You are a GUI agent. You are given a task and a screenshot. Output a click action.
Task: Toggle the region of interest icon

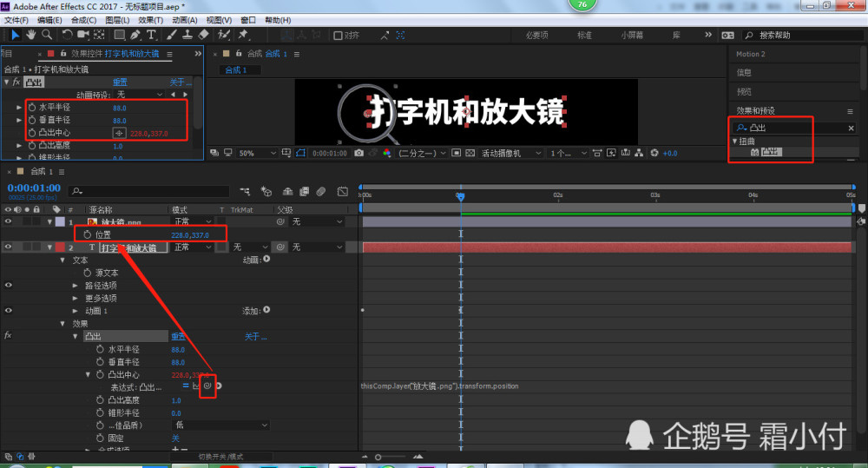click(457, 153)
